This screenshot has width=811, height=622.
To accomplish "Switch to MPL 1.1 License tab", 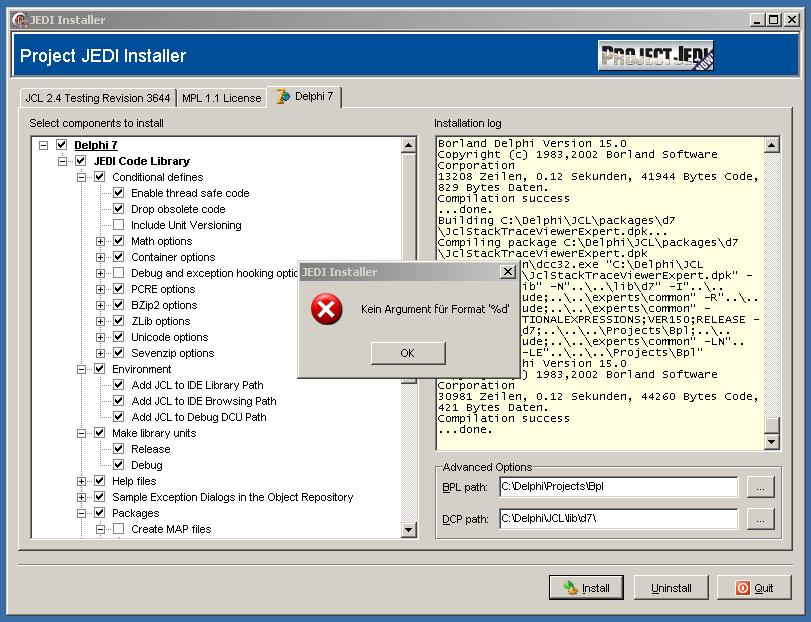I will (x=221, y=98).
